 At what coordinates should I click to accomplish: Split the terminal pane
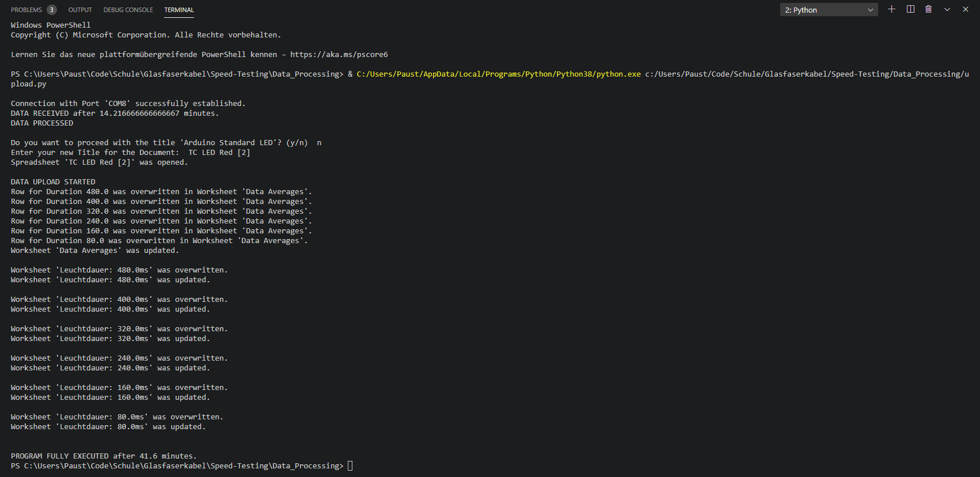pyautogui.click(x=910, y=9)
